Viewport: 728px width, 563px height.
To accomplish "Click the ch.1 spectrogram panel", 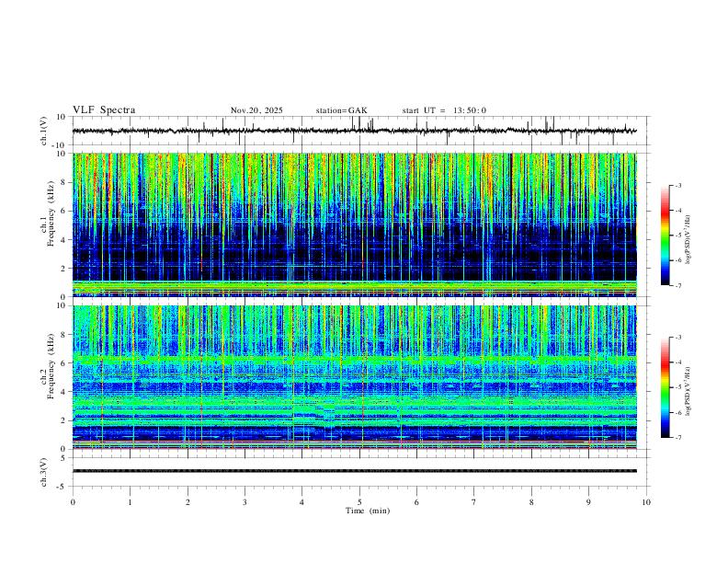I will [354, 224].
